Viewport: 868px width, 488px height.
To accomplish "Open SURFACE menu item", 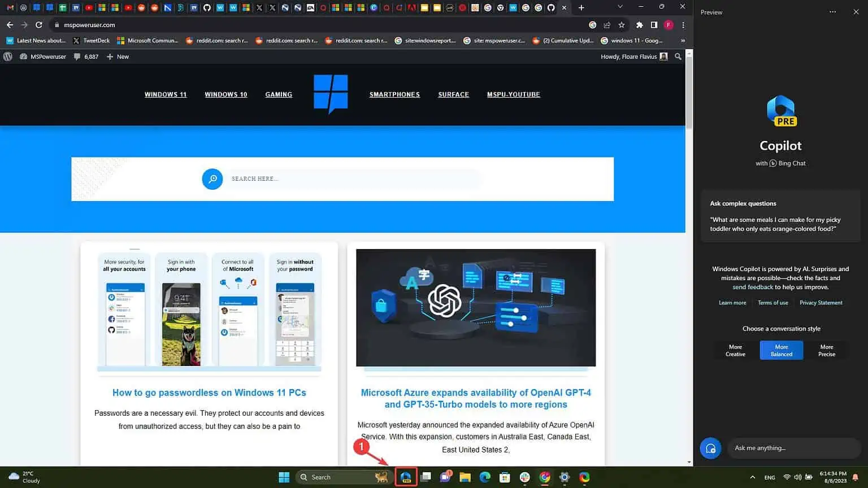I will tap(454, 94).
